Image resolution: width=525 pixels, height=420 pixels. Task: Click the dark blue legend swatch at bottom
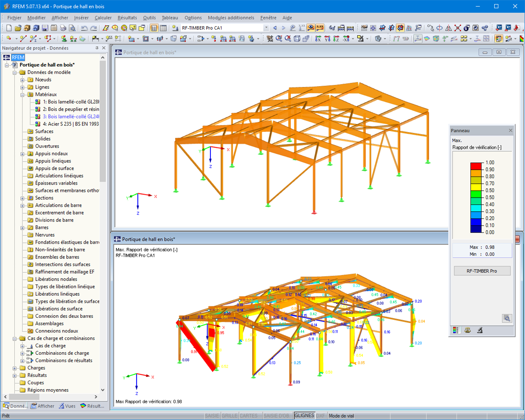pos(476,229)
